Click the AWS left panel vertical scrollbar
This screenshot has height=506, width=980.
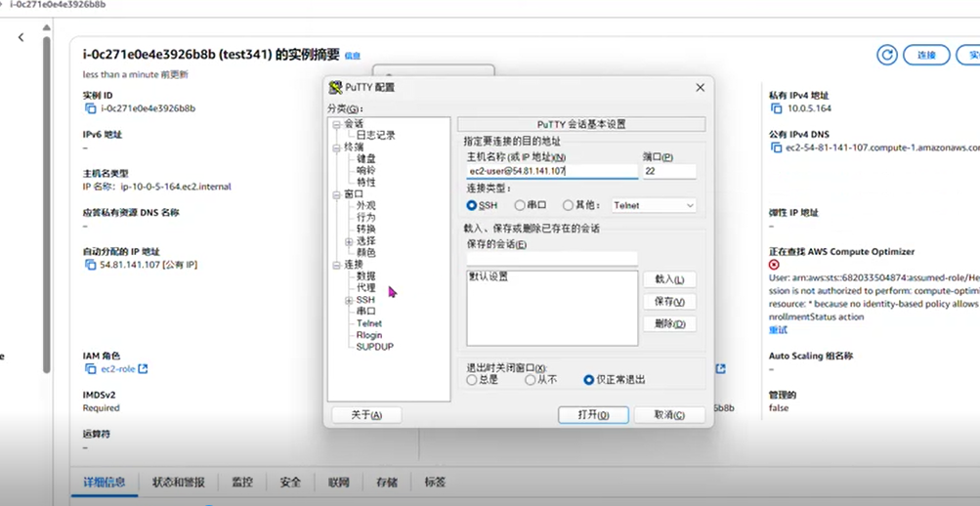click(46, 203)
